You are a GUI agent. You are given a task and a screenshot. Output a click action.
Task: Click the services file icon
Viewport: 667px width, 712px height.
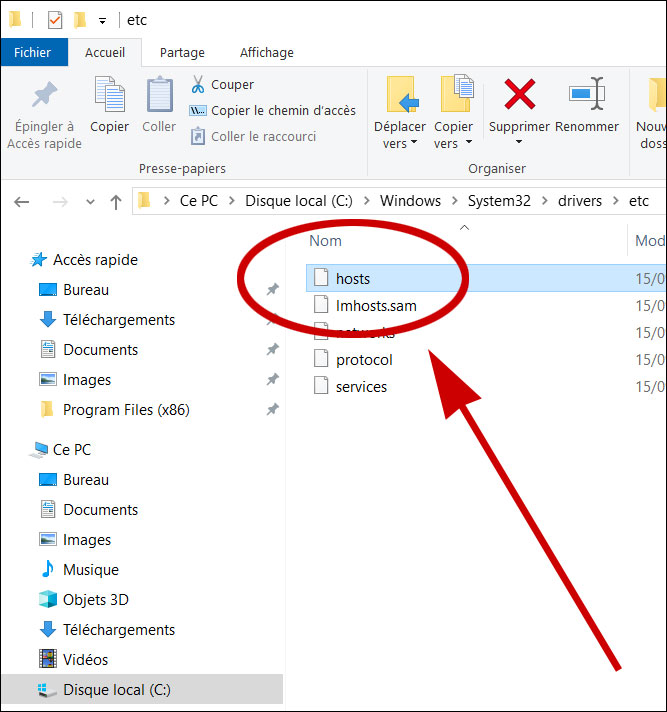point(321,386)
